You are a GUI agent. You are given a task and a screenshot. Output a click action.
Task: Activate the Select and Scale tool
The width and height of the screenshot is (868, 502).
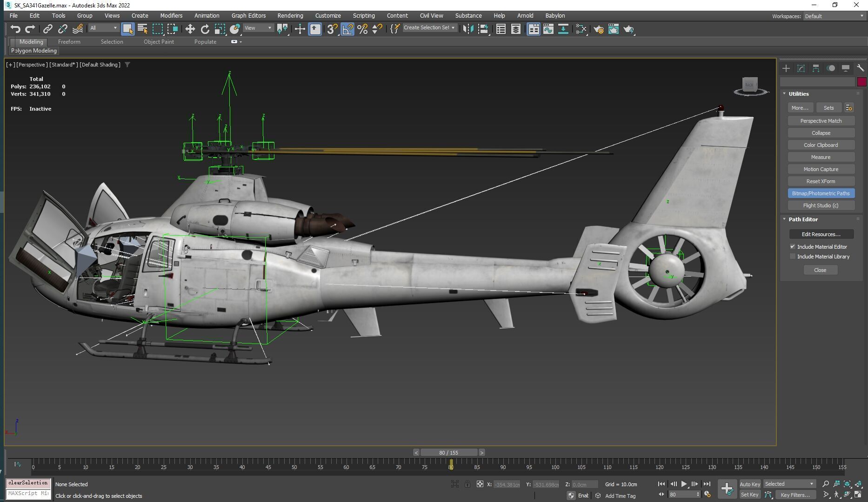tap(220, 29)
